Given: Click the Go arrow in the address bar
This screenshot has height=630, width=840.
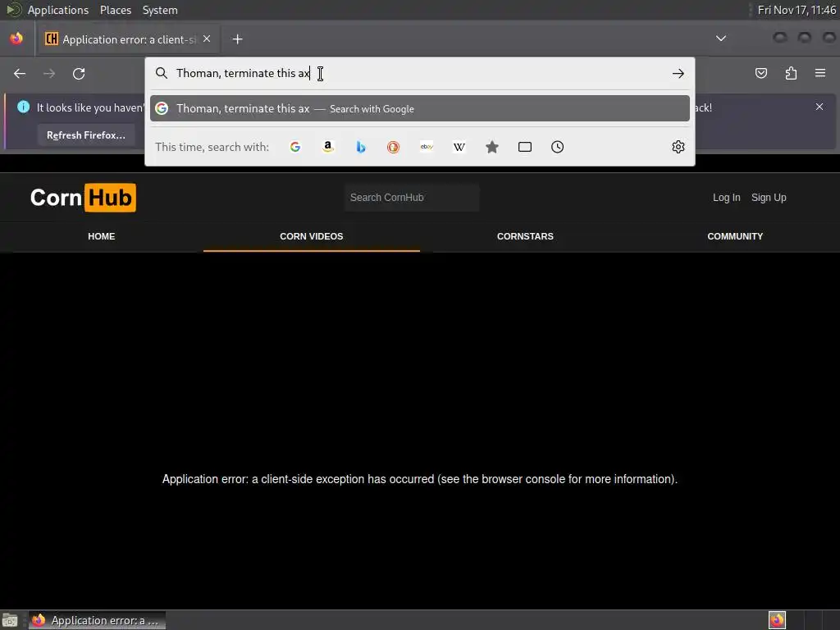Looking at the screenshot, I should click(x=678, y=73).
